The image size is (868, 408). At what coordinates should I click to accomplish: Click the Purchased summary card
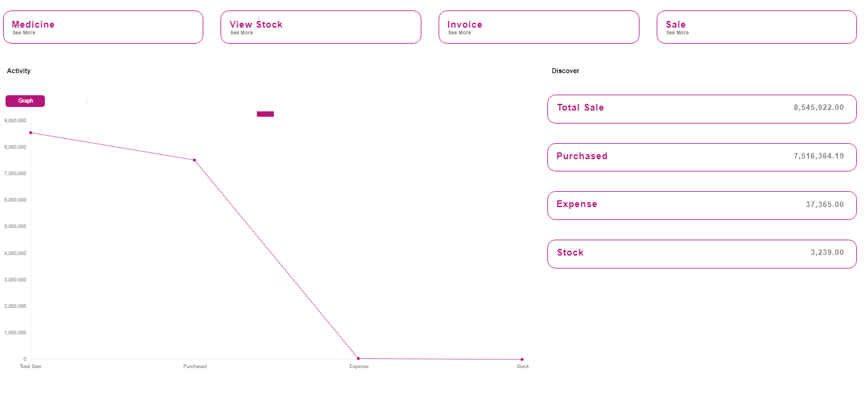click(x=702, y=157)
